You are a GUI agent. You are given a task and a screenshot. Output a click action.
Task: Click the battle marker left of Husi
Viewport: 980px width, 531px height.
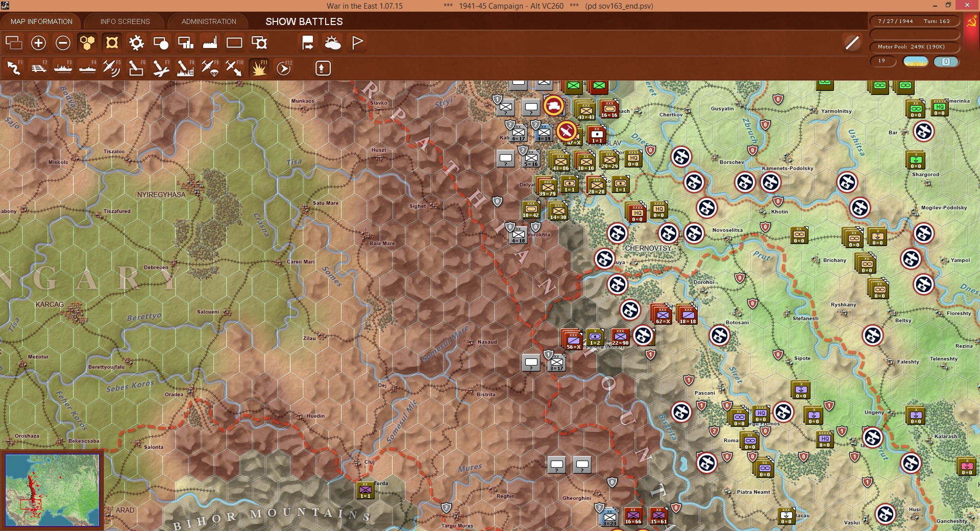pyautogui.click(x=885, y=514)
